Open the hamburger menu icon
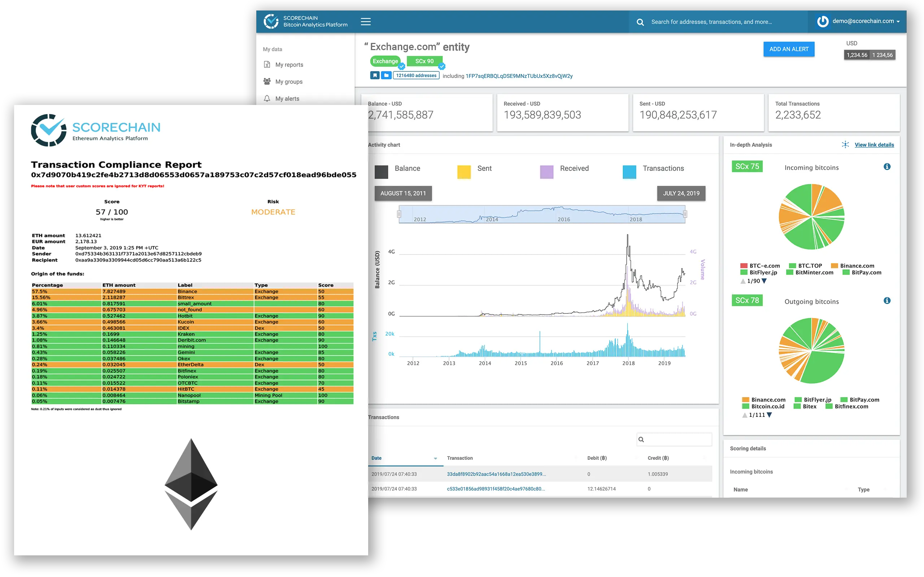 pos(365,22)
